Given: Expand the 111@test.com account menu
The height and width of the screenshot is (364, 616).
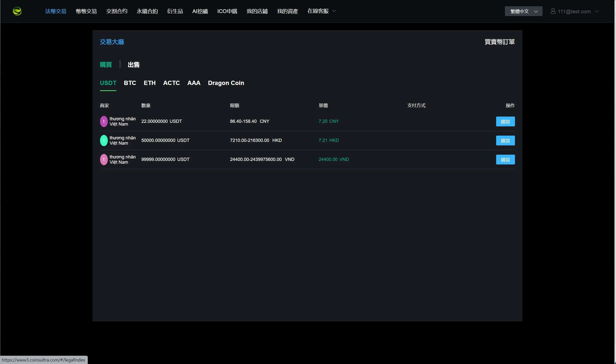Looking at the screenshot, I should pos(597,12).
